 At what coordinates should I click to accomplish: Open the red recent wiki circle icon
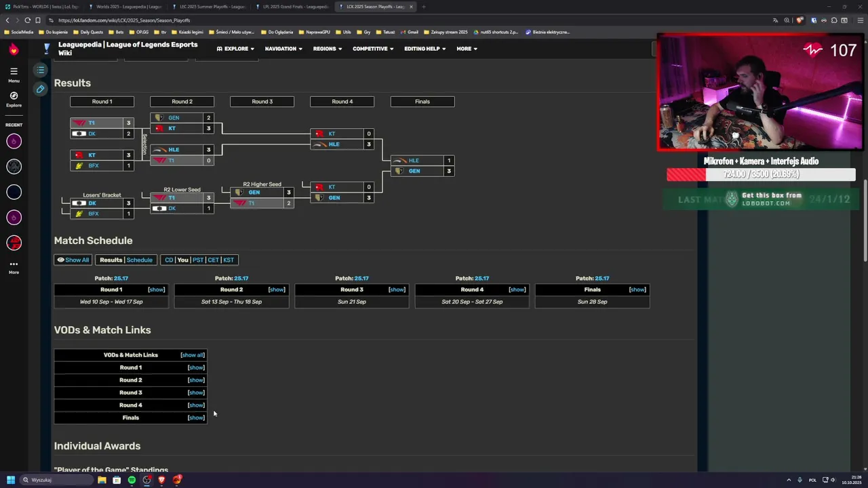(14, 243)
